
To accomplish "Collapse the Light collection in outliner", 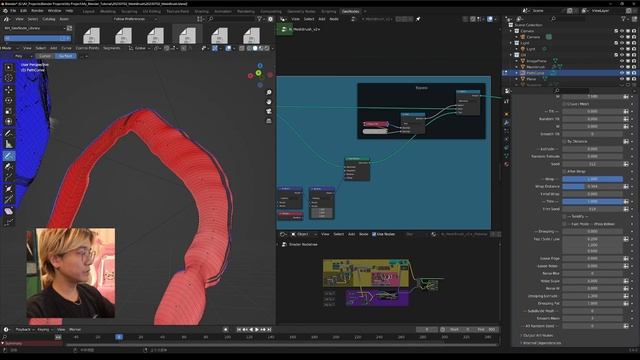I will click(511, 43).
